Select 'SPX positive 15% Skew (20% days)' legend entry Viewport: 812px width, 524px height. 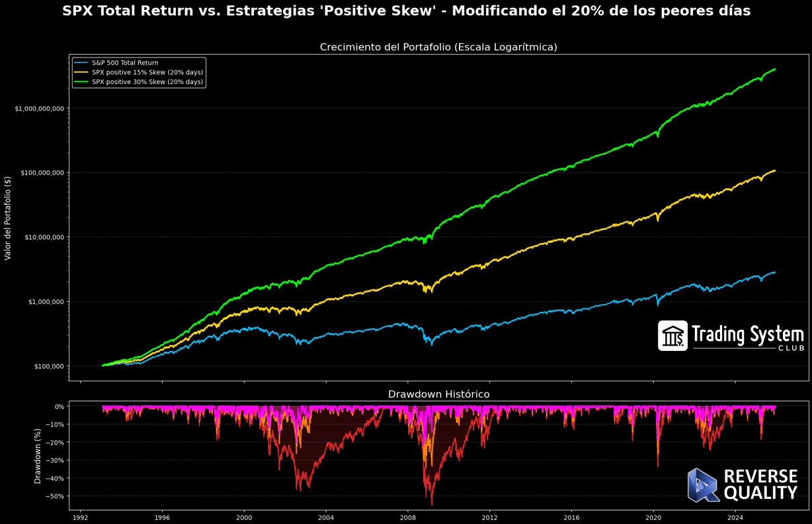coord(147,73)
